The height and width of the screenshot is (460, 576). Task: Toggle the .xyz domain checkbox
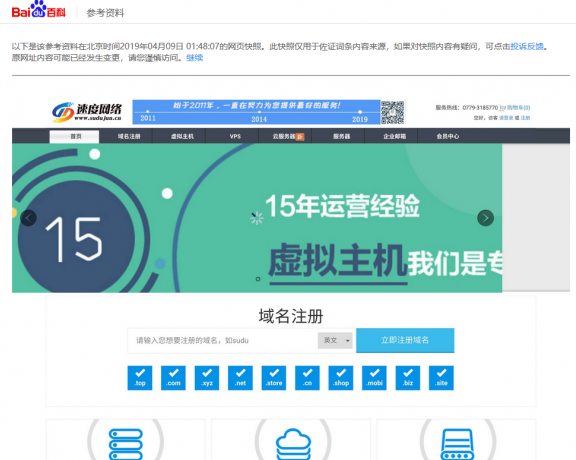pos(207,378)
